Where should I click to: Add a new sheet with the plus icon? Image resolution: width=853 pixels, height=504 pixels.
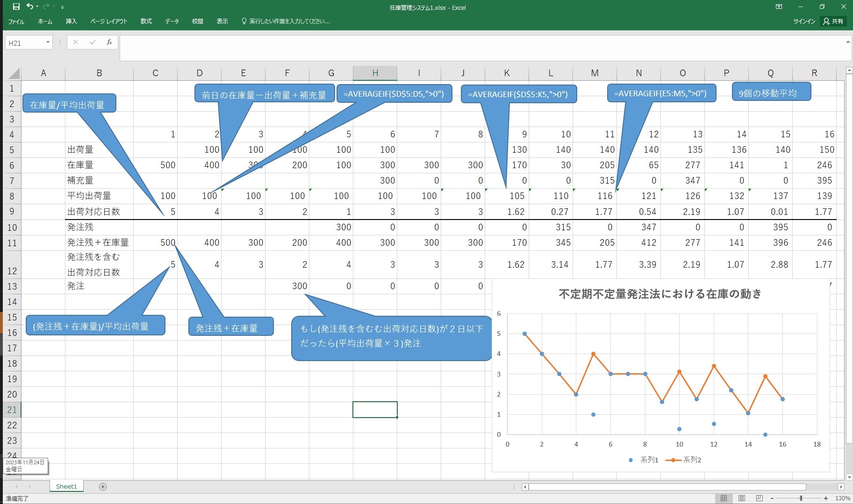[x=103, y=487]
